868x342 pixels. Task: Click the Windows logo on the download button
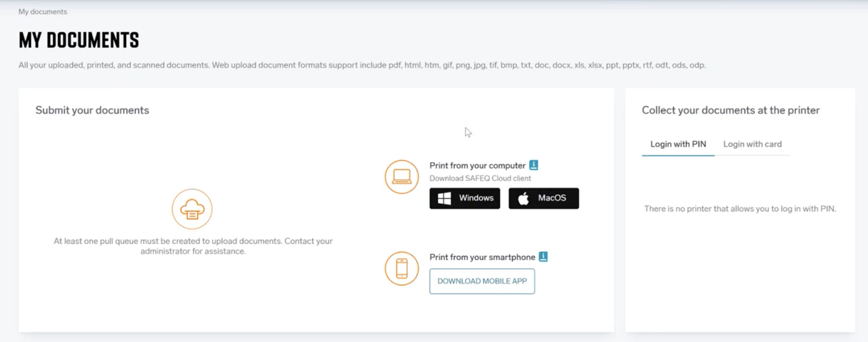[x=444, y=198]
